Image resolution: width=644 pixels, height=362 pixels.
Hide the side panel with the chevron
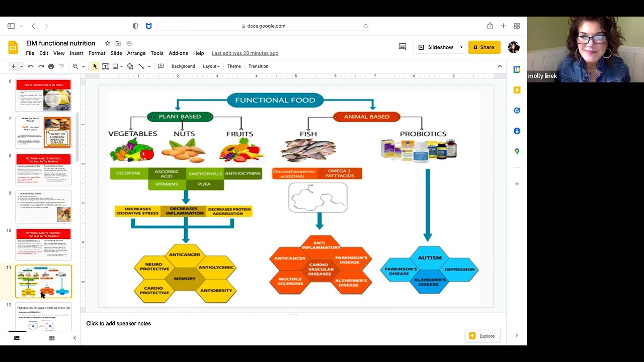pos(517,335)
